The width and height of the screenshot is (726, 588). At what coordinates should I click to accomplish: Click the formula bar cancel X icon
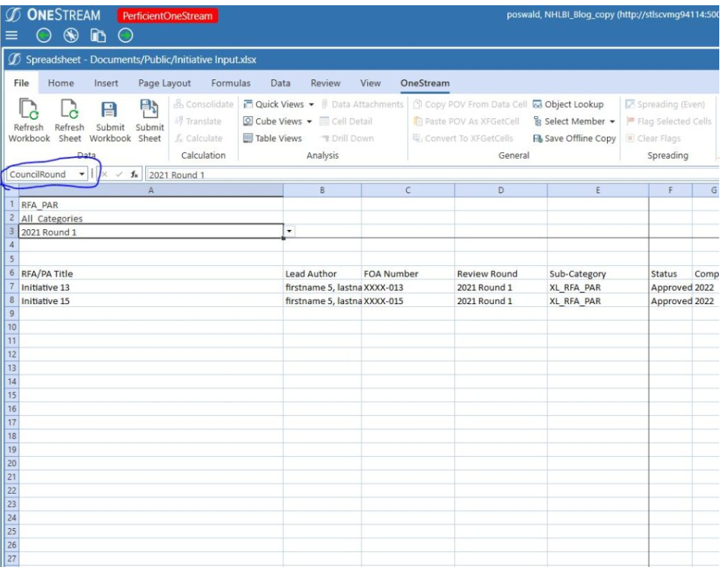pos(105,175)
